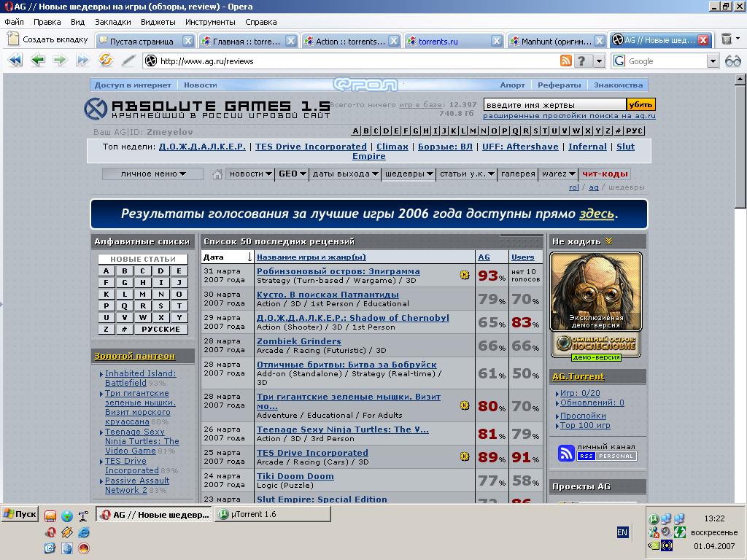The image size is (747, 560).
Task: Go forward with the green forward arrow
Action: [x=60, y=61]
